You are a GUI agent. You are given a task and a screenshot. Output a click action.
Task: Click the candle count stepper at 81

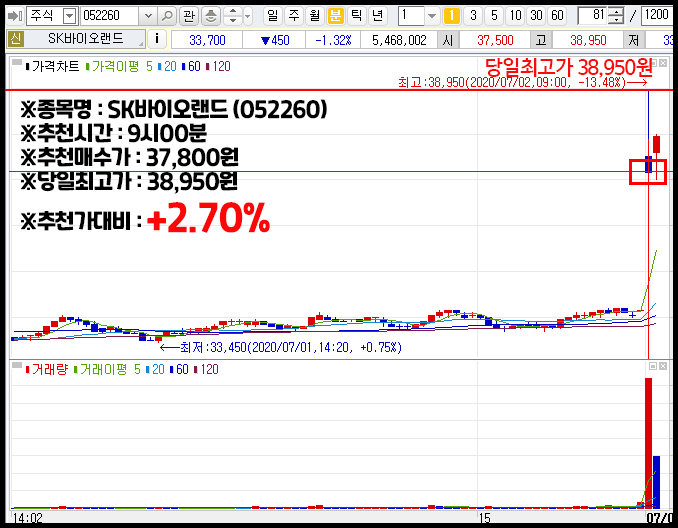click(615, 16)
